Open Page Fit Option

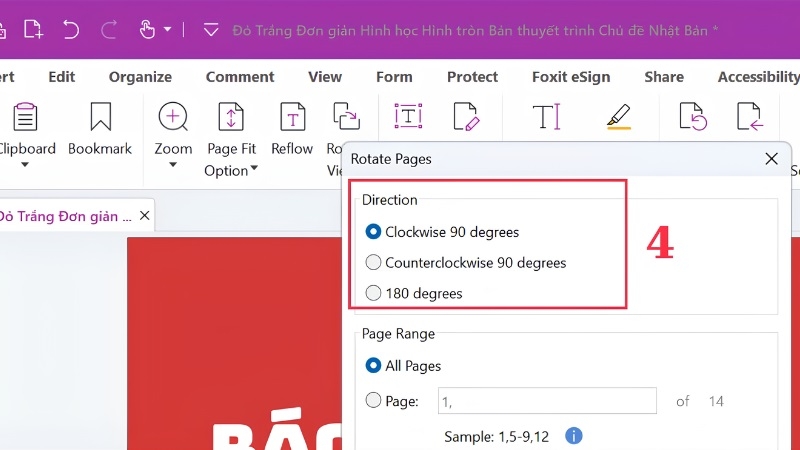(231, 138)
